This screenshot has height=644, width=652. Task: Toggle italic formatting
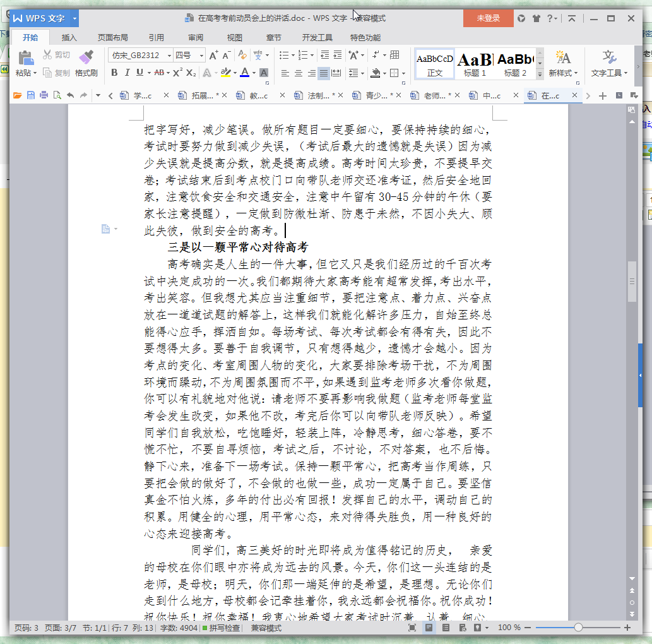point(126,73)
